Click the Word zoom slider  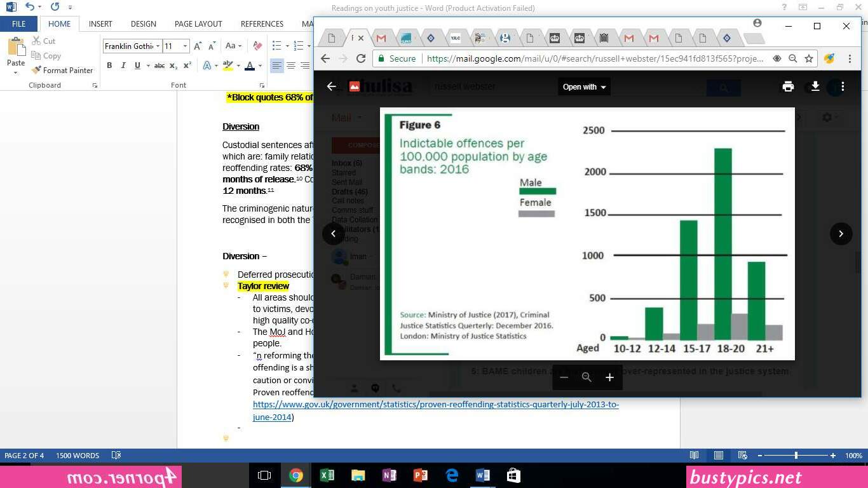(796, 456)
